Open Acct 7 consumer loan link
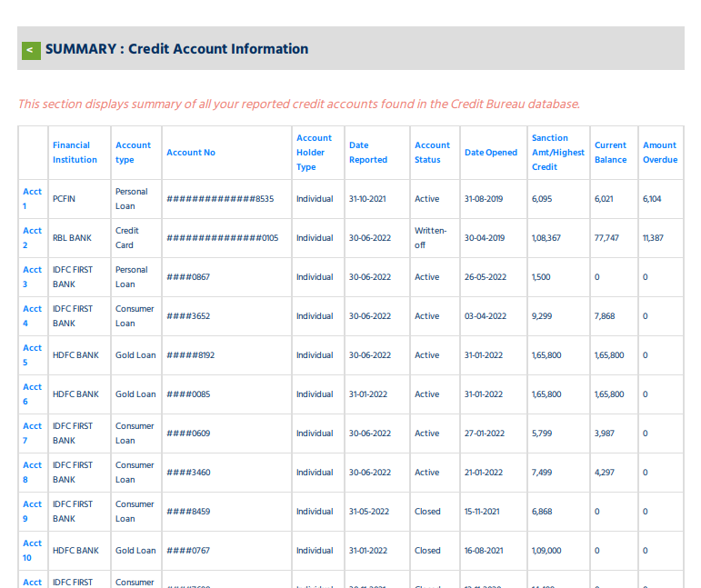701x588 pixels. (32, 434)
